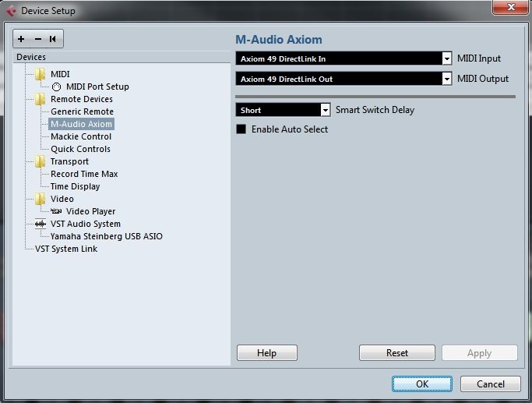This screenshot has width=532, height=403.
Task: Click the Apply button
Action: click(479, 353)
